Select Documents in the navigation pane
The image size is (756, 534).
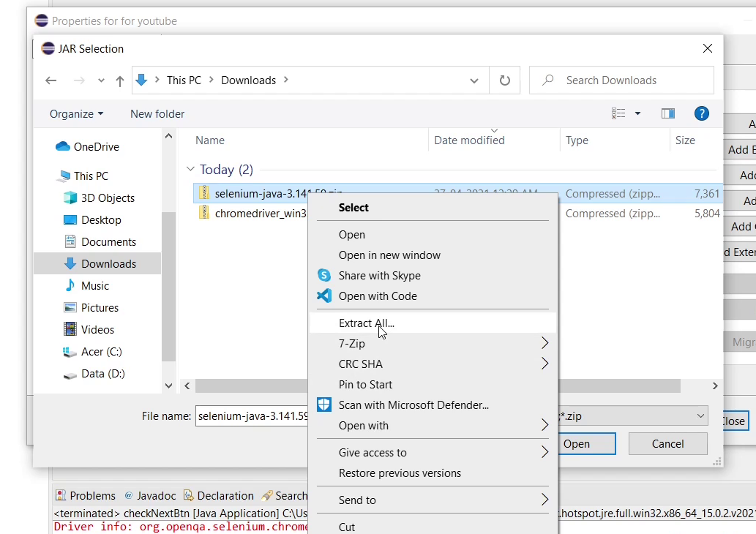pyautogui.click(x=108, y=241)
